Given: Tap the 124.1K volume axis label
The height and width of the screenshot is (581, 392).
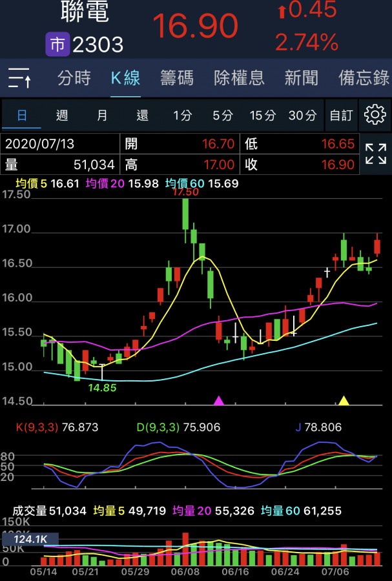Looking at the screenshot, I should point(30,539).
